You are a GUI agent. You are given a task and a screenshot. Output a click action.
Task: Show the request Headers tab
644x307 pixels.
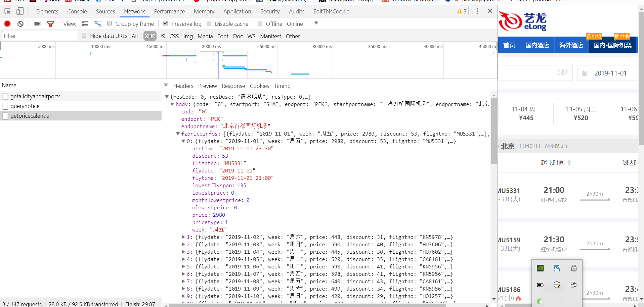[x=183, y=86]
